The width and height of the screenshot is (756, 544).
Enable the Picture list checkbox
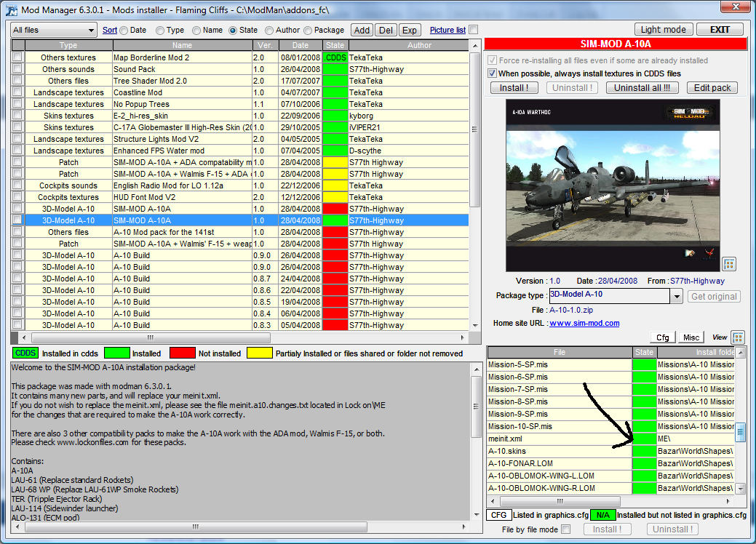474,30
